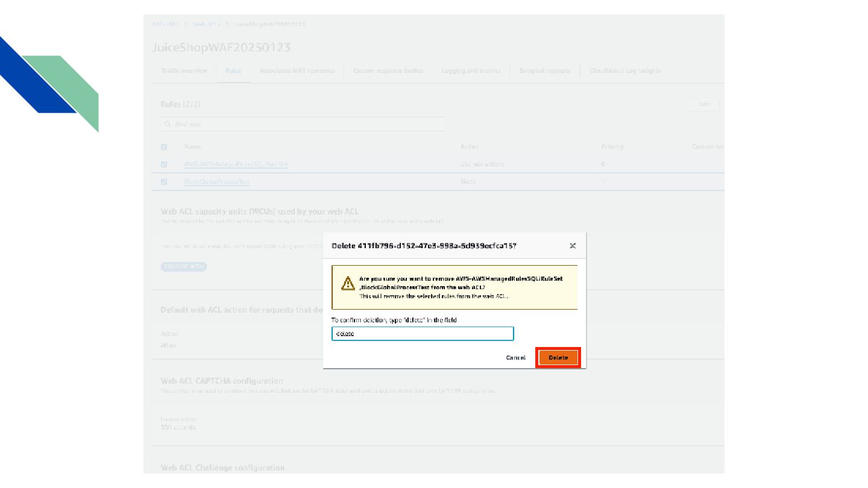Click the JuiceShopWAF20250123 page title
The image size is (868, 488).
click(222, 47)
